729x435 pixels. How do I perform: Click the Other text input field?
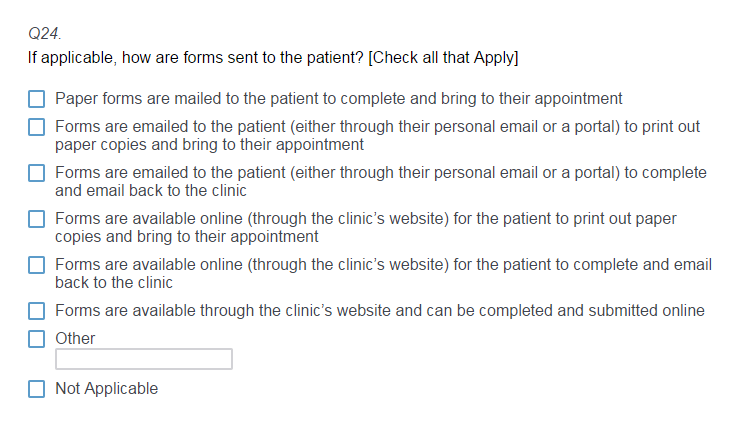(144, 359)
